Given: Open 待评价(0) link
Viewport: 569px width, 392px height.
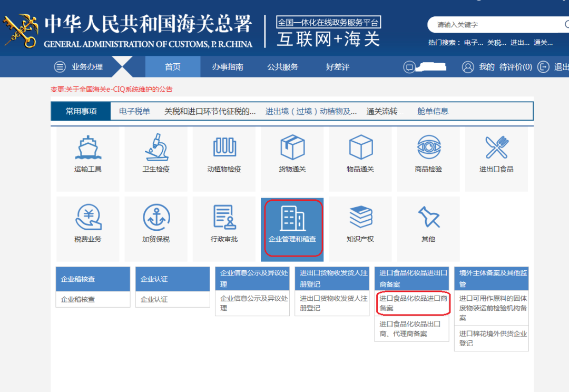Looking at the screenshot, I should pos(516,67).
